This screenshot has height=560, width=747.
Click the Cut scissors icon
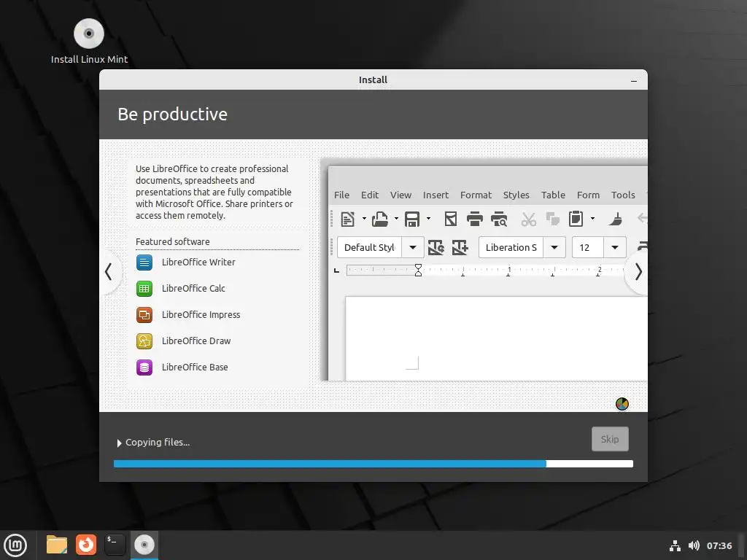[x=528, y=219]
